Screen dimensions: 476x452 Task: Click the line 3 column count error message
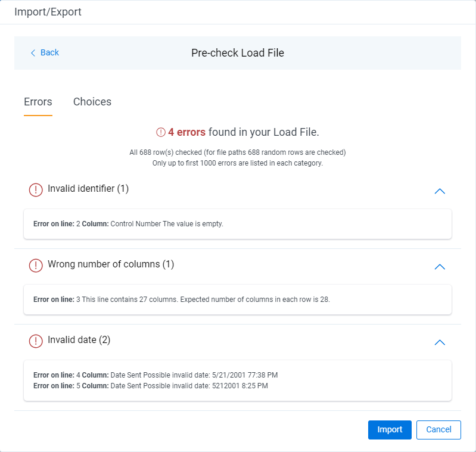pyautogui.click(x=182, y=300)
